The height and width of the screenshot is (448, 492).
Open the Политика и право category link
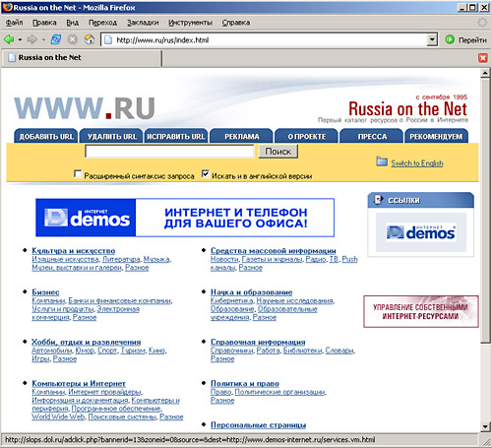click(x=245, y=383)
